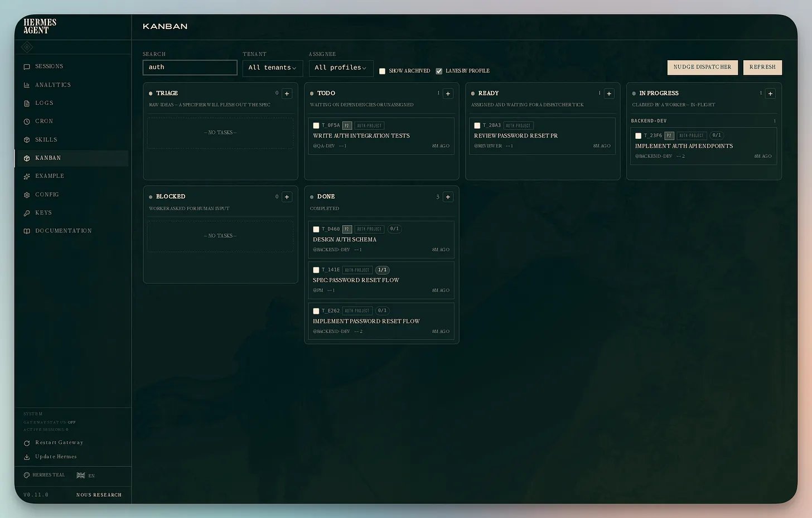The image size is (812, 518).
Task: Click the Hermes Teal theme palette icon
Action: tap(27, 475)
